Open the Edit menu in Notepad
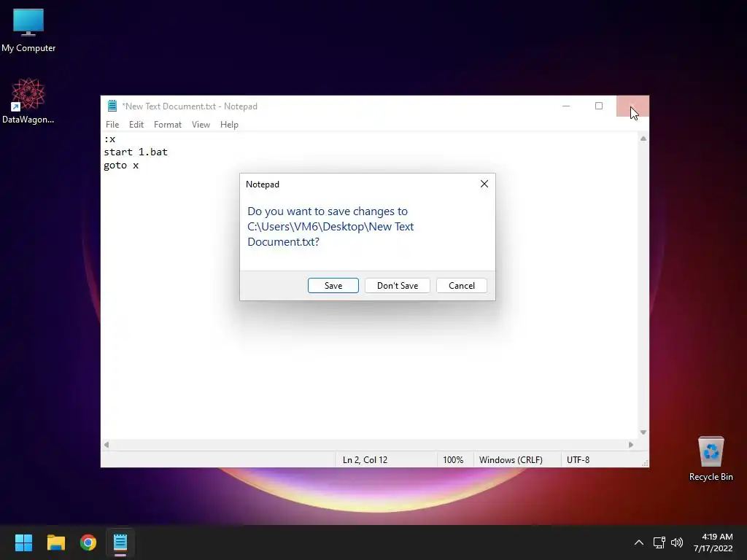The width and height of the screenshot is (747, 560). (136, 124)
